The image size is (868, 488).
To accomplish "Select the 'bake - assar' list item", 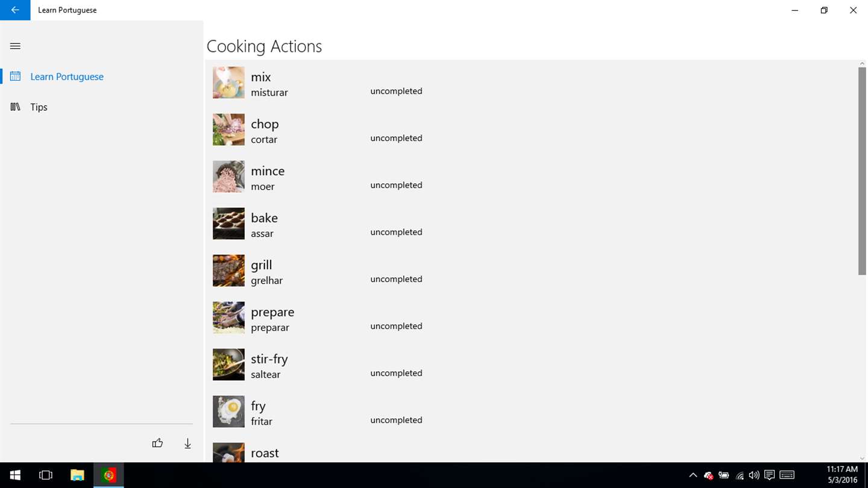I will click(265, 225).
